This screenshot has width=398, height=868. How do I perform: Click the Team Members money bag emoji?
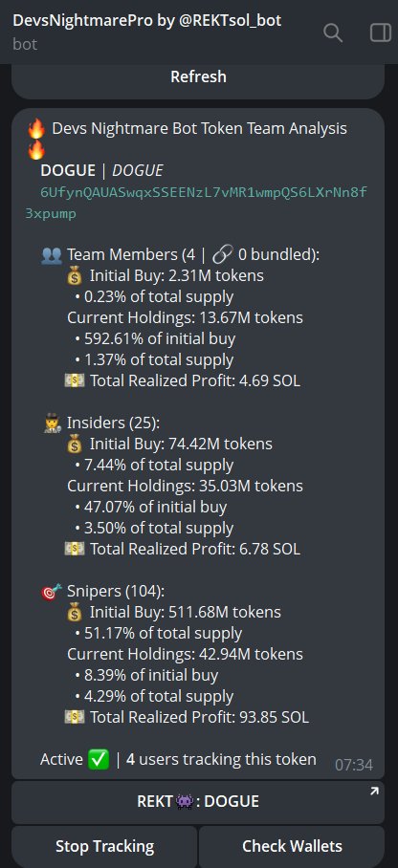tap(75, 275)
